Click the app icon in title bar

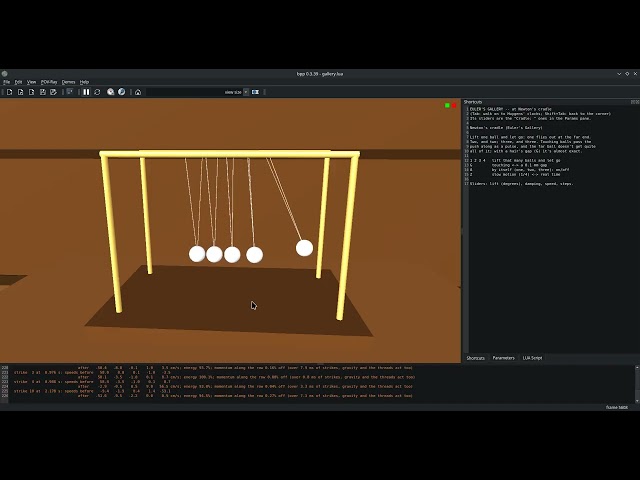[x=4, y=74]
